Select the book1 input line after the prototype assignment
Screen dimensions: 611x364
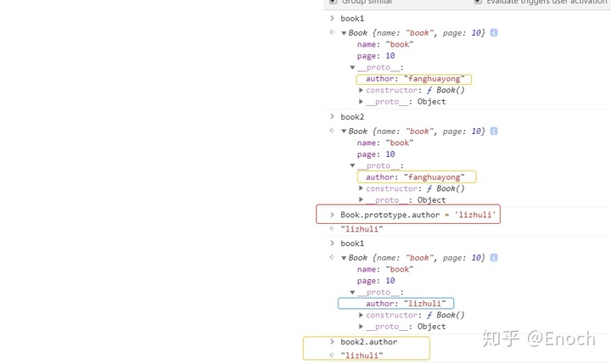click(x=352, y=244)
